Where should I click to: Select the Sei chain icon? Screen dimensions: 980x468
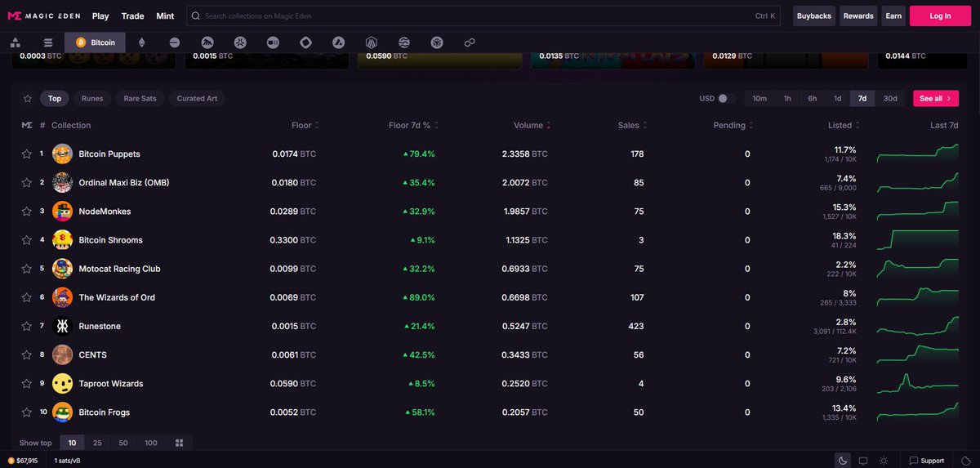click(404, 42)
